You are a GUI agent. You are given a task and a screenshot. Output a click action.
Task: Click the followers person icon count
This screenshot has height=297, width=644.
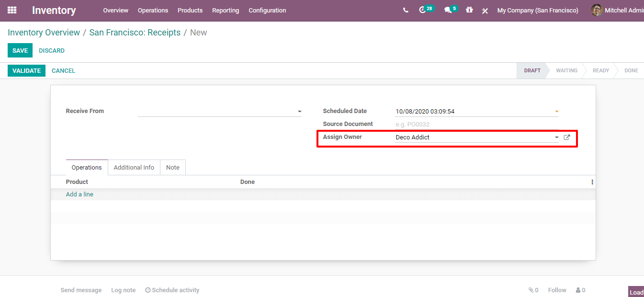580,290
